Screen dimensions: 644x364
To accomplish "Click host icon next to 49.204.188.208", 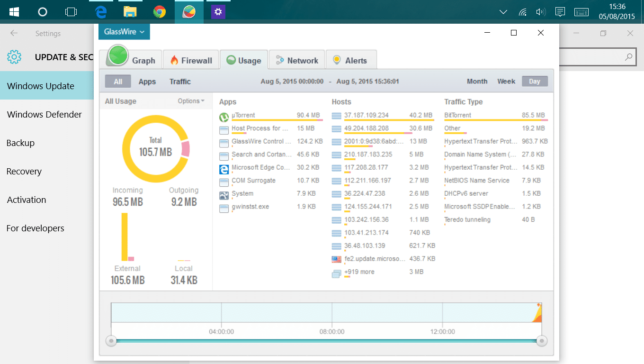I will (337, 129).
